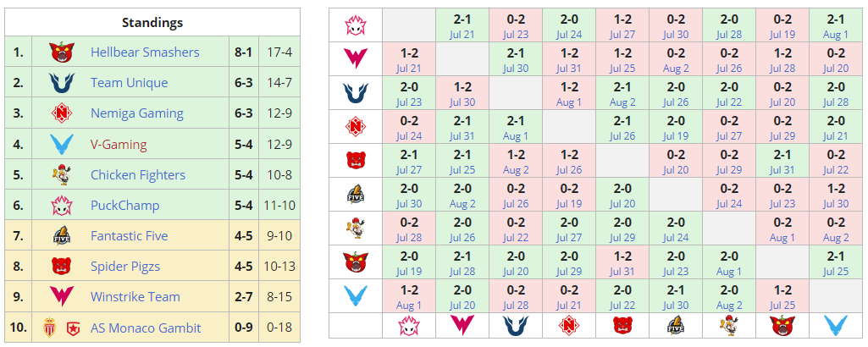Open the V-Gaming team name link
This screenshot has height=347, width=868.
(119, 144)
